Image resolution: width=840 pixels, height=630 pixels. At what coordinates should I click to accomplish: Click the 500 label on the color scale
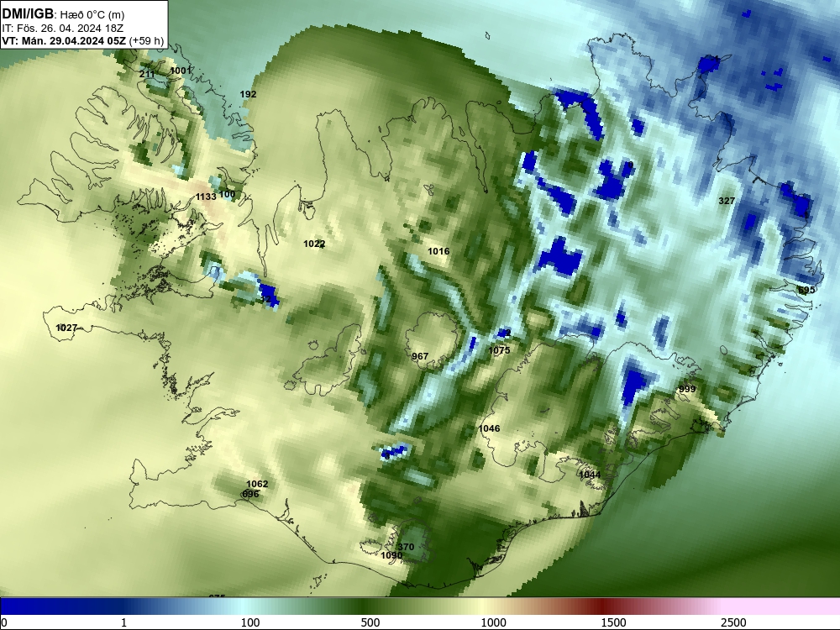point(370,622)
